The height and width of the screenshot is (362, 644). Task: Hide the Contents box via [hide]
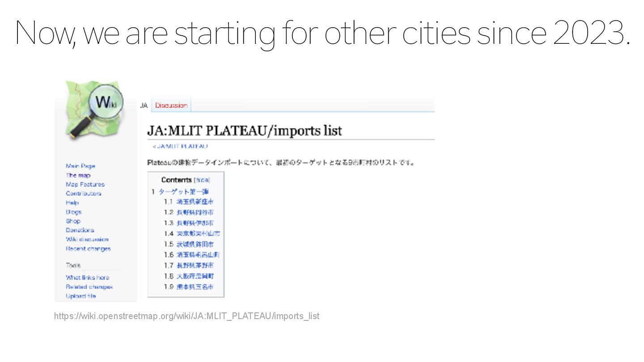tap(202, 180)
